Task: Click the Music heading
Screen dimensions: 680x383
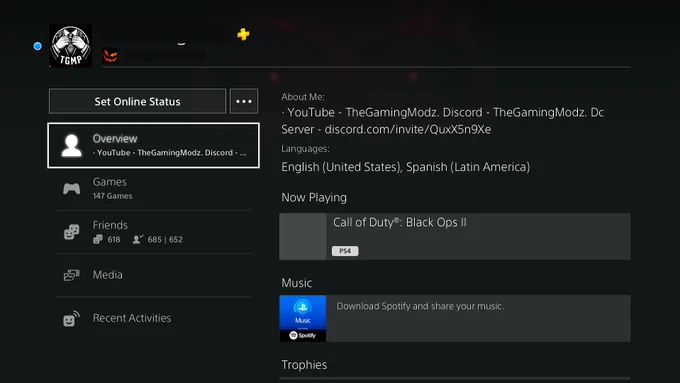Action: click(297, 283)
